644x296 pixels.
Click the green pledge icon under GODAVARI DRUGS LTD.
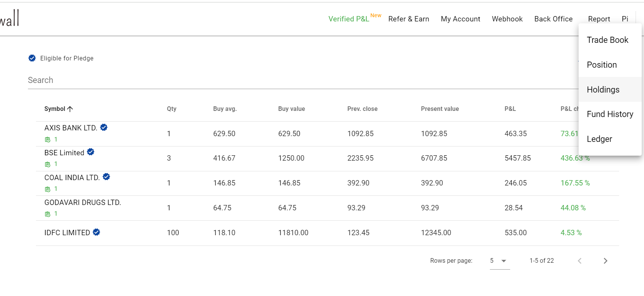[x=47, y=213]
